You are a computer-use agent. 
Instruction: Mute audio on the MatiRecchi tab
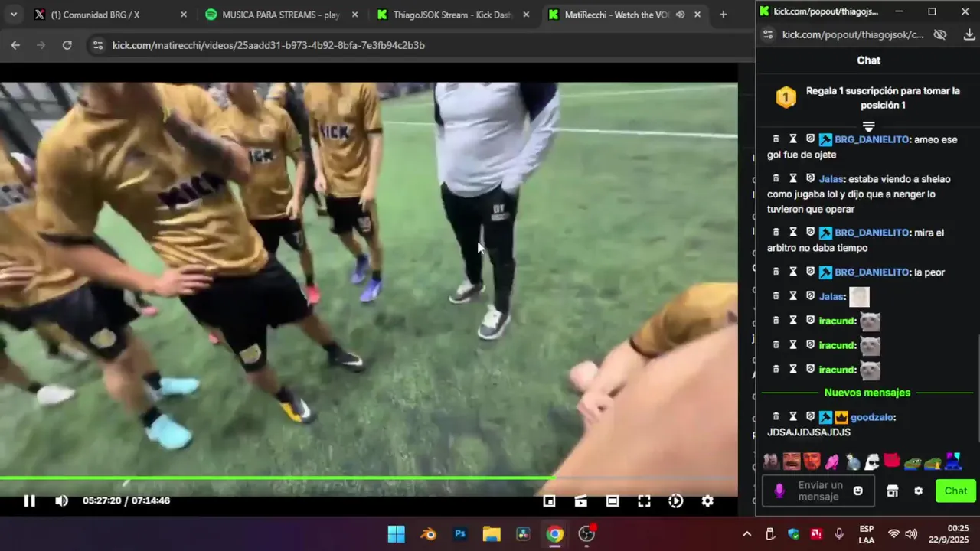pos(680,15)
